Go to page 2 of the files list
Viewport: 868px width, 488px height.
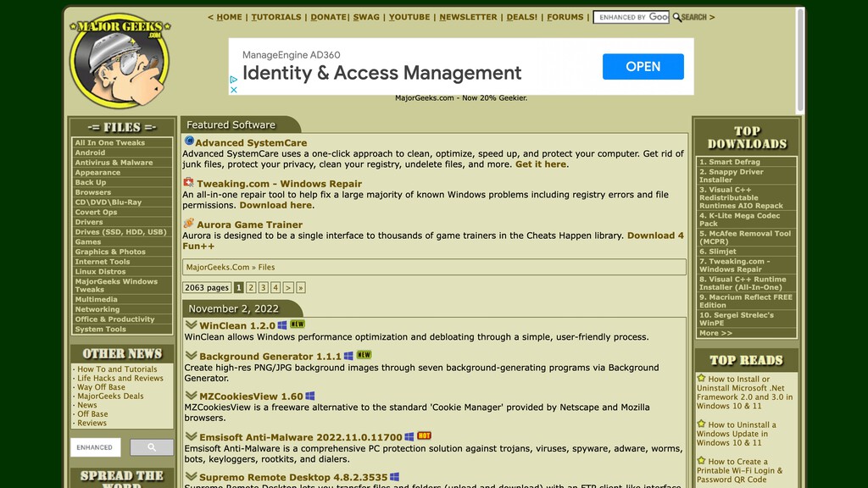251,288
